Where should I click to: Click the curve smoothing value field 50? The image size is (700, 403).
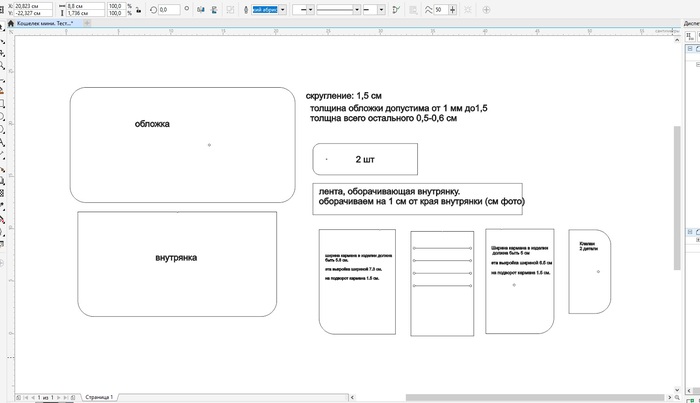click(x=441, y=9)
